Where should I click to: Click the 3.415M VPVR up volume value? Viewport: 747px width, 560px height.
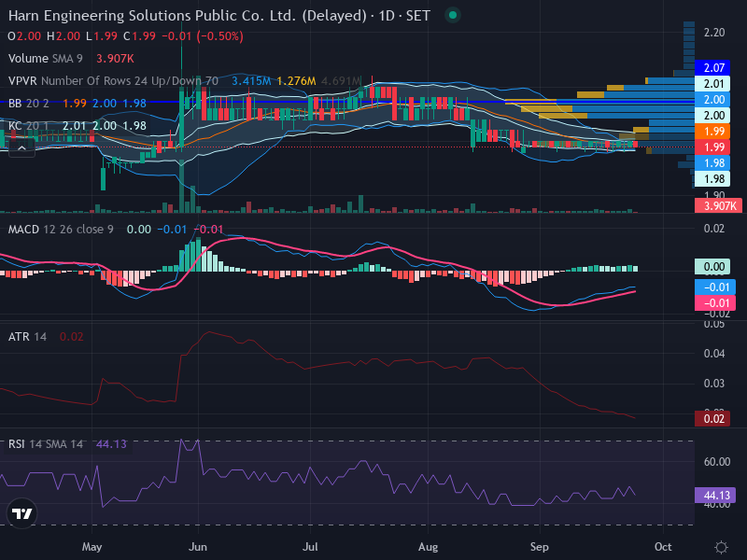click(251, 81)
